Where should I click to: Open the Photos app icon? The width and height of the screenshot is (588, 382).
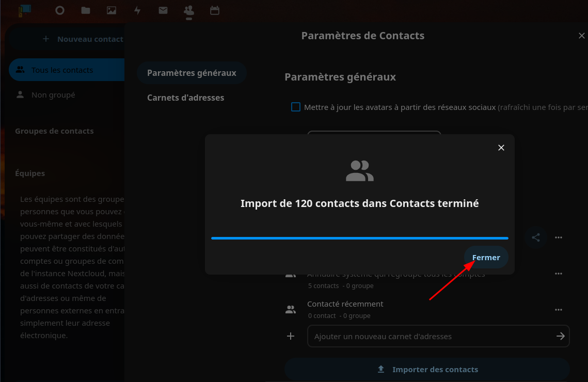[112, 10]
